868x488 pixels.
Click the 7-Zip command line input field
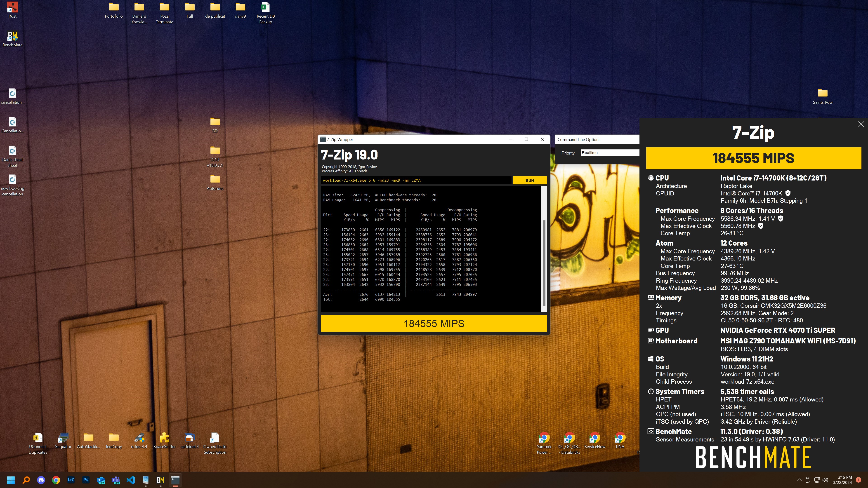416,181
